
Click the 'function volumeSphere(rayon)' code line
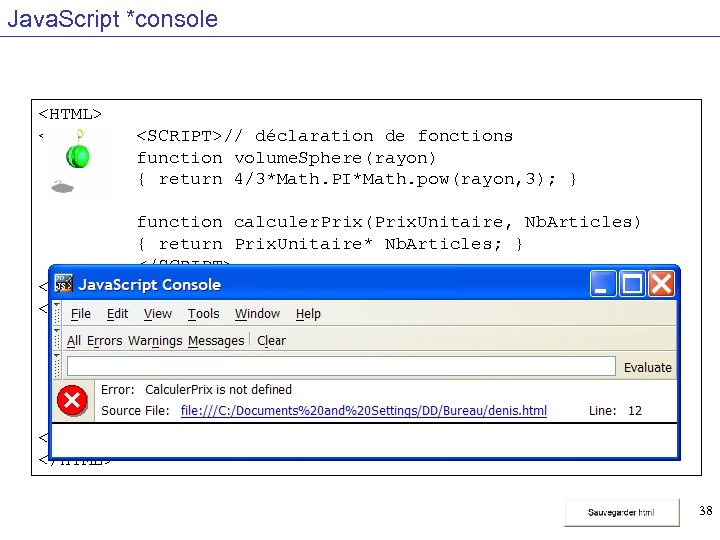click(286, 158)
